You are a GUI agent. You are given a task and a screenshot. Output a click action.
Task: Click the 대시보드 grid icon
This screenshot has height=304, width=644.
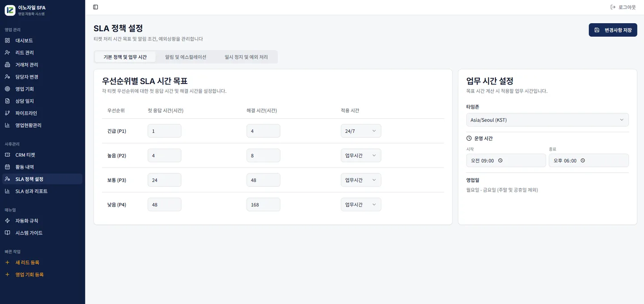7,40
